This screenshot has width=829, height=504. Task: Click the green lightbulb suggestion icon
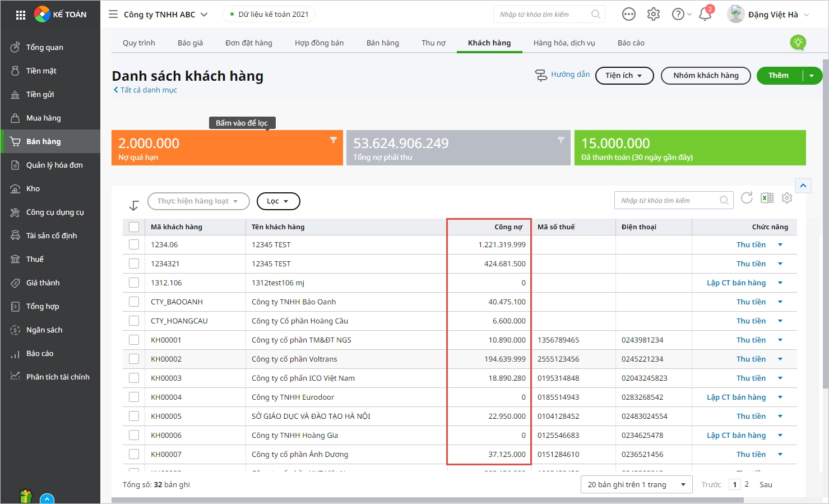[798, 42]
